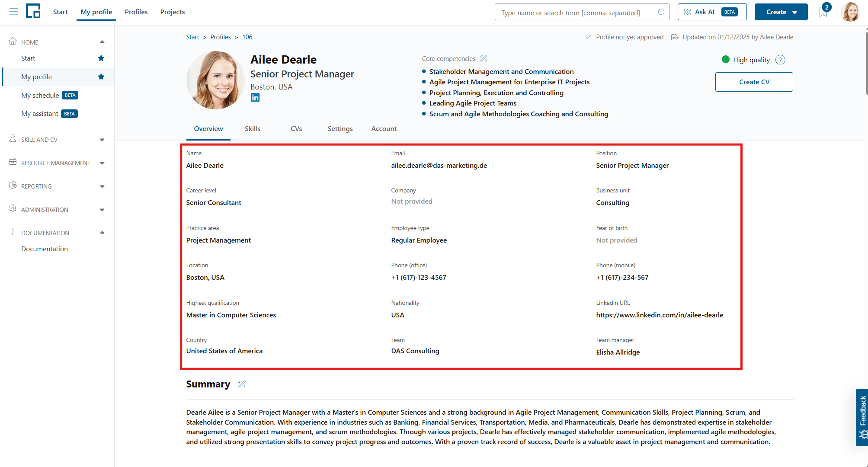The width and height of the screenshot is (868, 467).
Task: Open Projects in top navigation
Action: click(173, 12)
